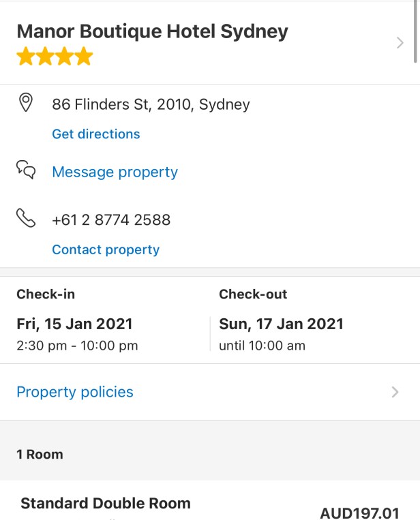
Task: Tap the phone number +61 2 8774 2588
Action: tap(111, 220)
